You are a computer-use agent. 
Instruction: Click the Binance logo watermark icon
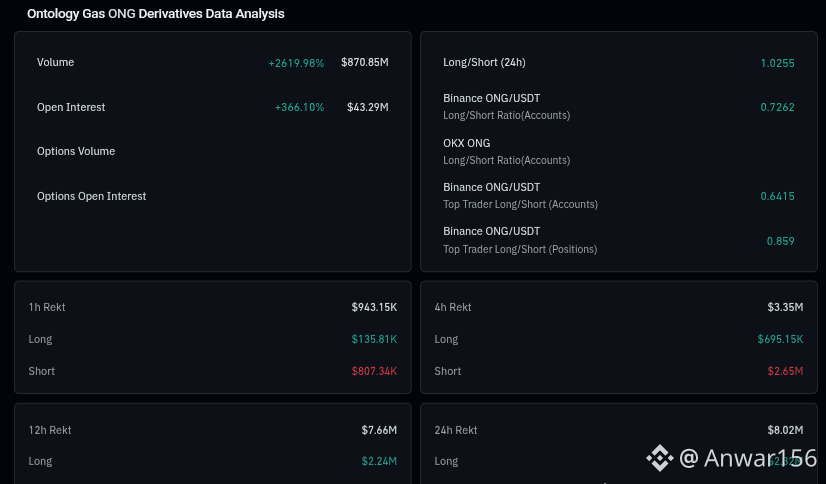coord(660,458)
